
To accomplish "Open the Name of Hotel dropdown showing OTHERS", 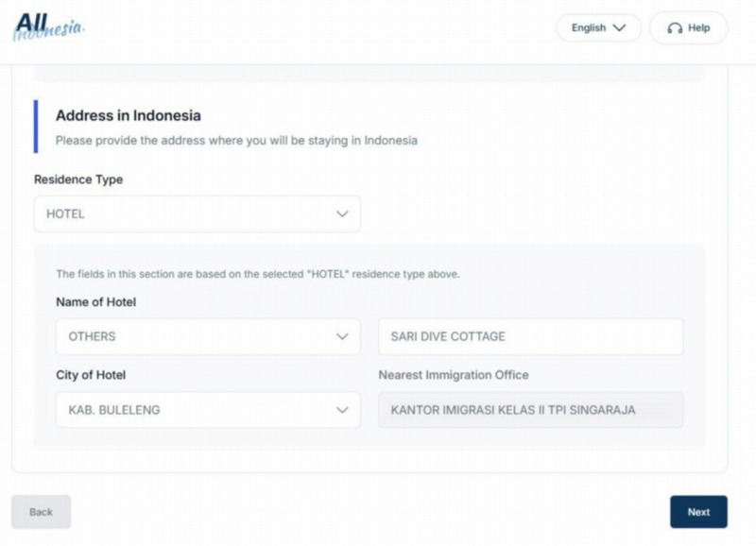I will pyautogui.click(x=208, y=336).
